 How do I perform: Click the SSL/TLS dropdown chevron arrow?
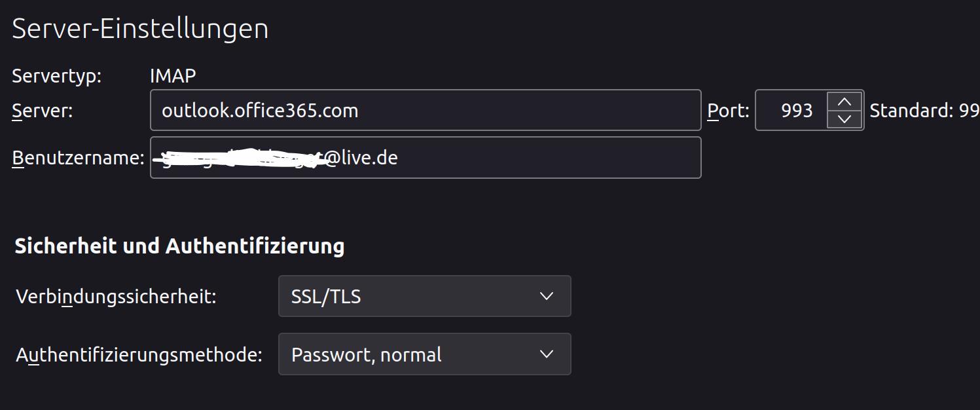click(546, 297)
